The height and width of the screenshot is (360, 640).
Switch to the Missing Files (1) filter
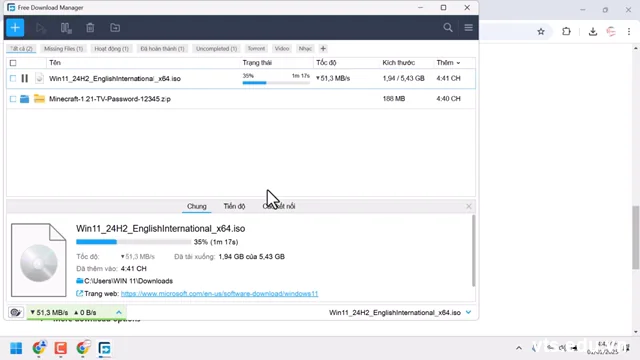[63, 49]
